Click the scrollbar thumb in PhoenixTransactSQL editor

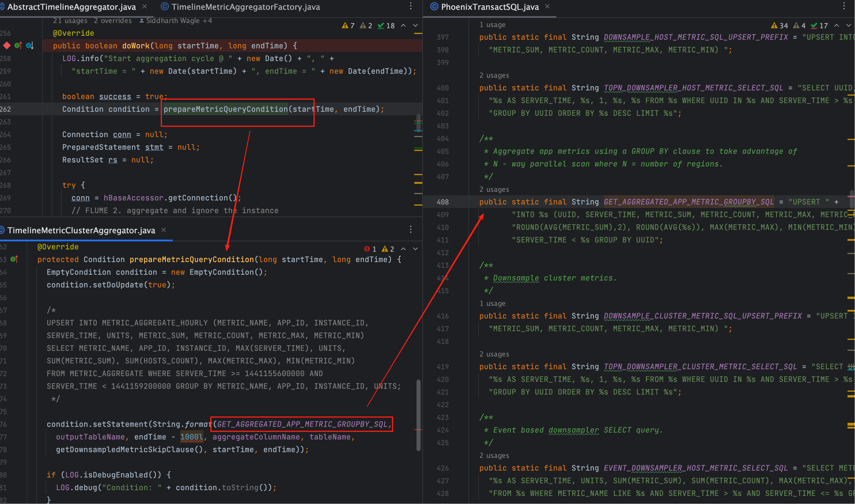click(x=852, y=199)
